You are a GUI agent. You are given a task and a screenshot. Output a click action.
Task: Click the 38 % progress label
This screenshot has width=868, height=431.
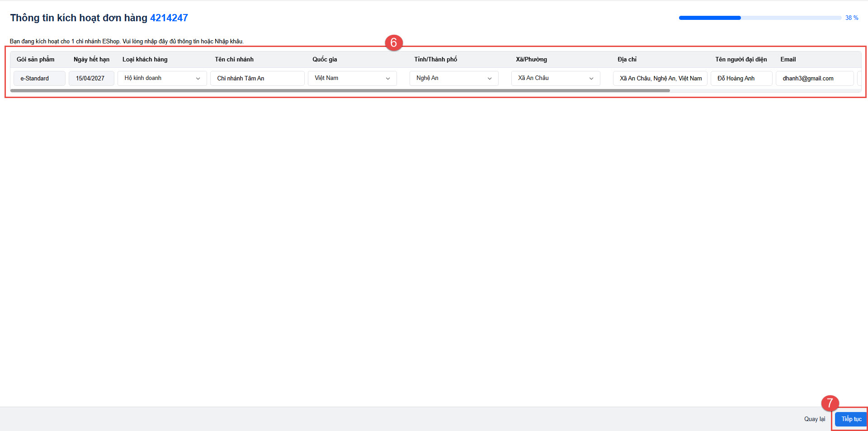tap(851, 18)
